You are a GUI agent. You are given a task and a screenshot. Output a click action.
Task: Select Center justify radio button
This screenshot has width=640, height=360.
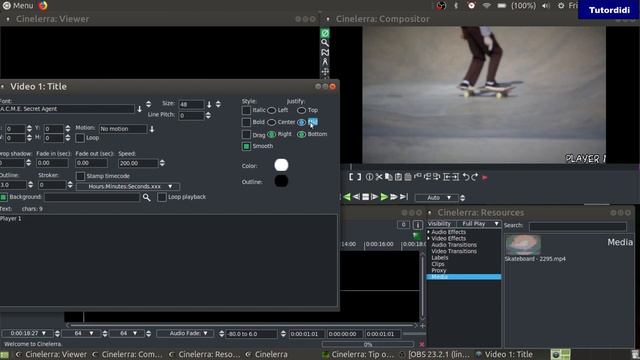(x=271, y=122)
